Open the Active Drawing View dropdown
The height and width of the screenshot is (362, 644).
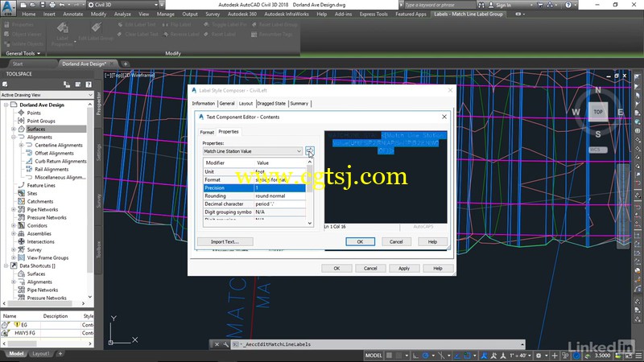click(90, 95)
